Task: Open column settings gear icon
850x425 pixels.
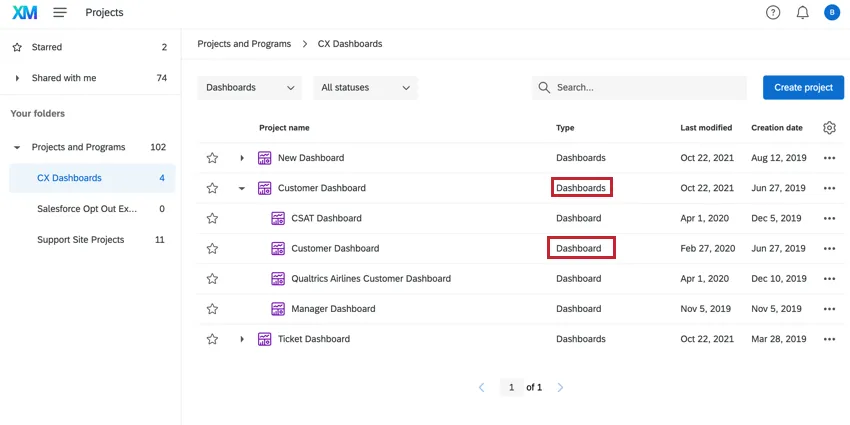Action: tap(829, 128)
